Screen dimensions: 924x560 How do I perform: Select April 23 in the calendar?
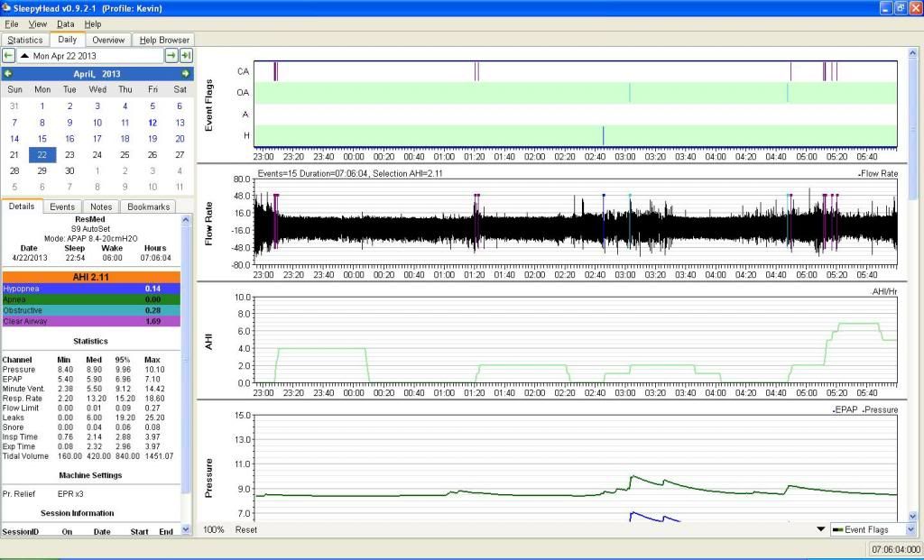tap(69, 154)
